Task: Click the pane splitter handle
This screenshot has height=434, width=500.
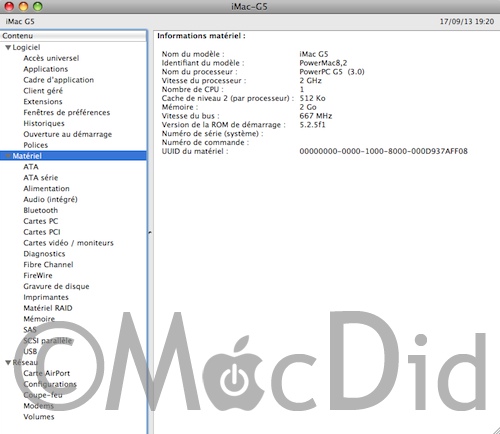Action: (x=150, y=232)
